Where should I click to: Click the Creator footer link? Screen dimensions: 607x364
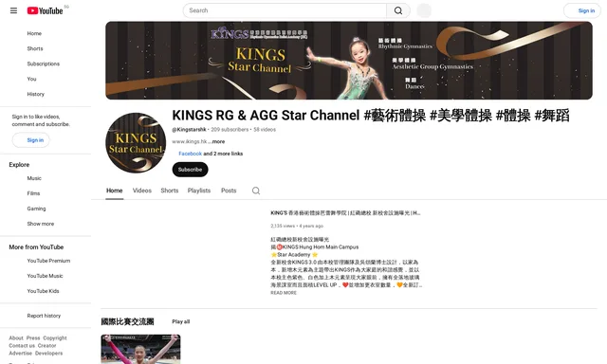[46, 345]
